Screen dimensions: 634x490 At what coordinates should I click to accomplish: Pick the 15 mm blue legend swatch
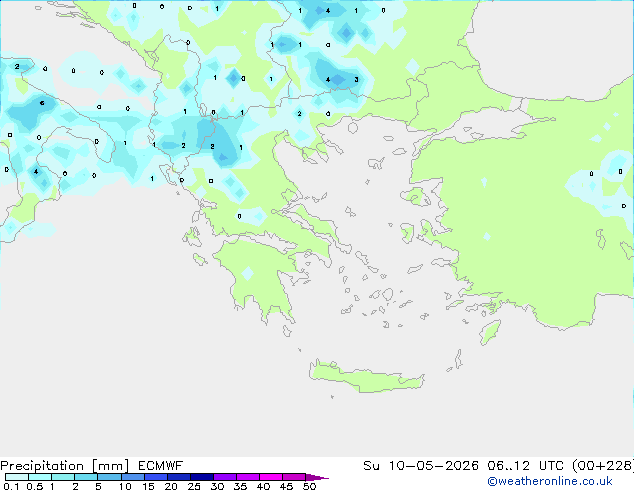[155, 477]
